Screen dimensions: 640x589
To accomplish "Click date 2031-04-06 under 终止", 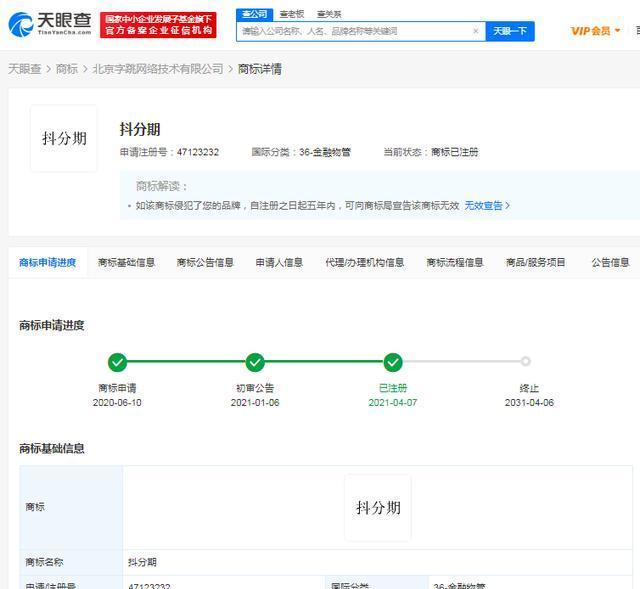I will click(529, 402).
